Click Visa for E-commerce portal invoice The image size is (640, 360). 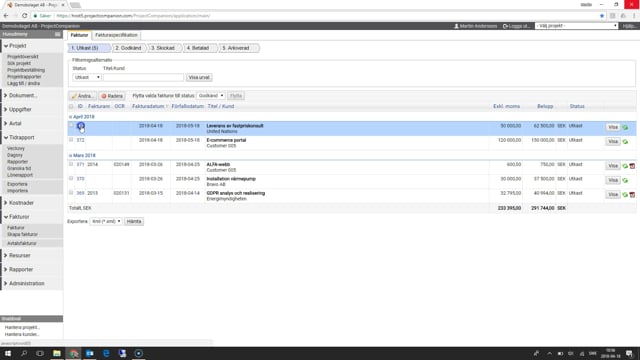[613, 142]
